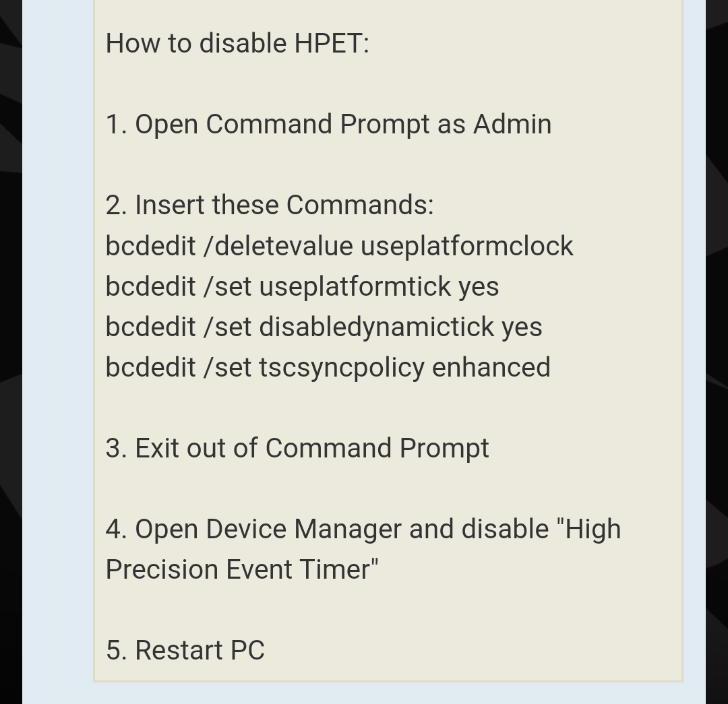728x704 pixels.
Task: Click the "Insert these Commands:" step text
Action: [284, 205]
